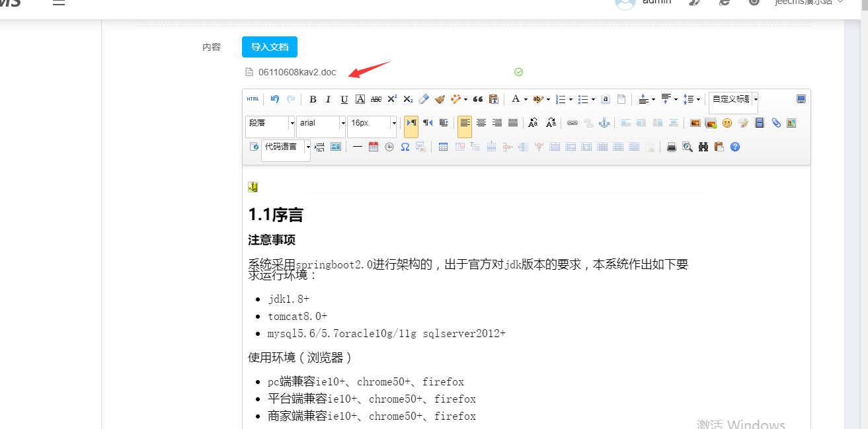Screen dimensions: 868x429
Task: Click the preview magnifier icon
Action: point(688,147)
